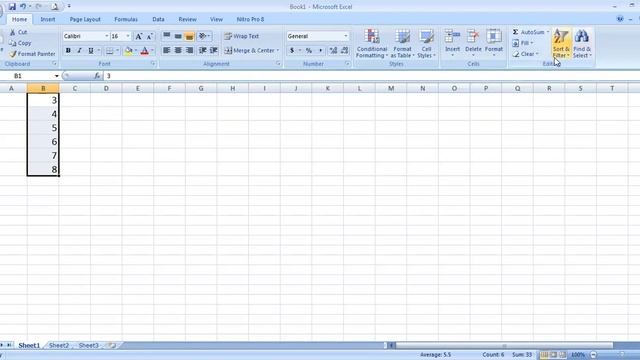The width and height of the screenshot is (640, 360).
Task: Open Find & Select binoculars menu
Action: click(582, 44)
